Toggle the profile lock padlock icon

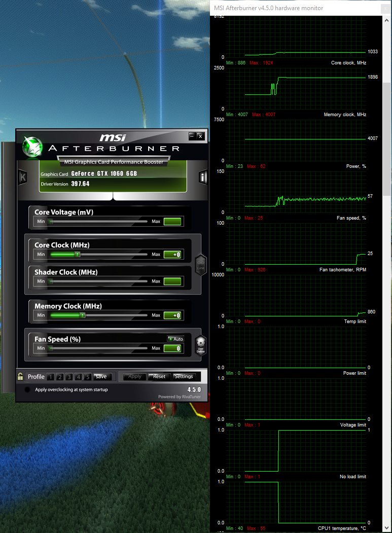(x=20, y=376)
